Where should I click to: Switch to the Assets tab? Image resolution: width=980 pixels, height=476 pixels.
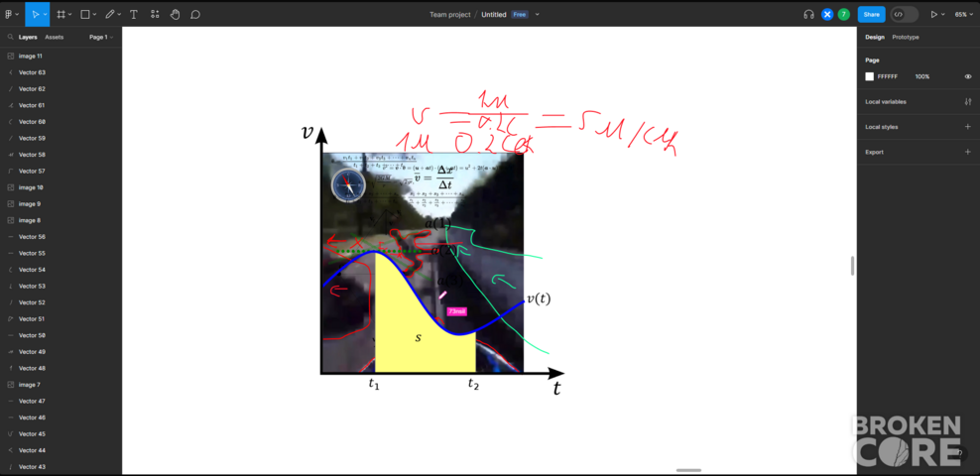tap(54, 37)
